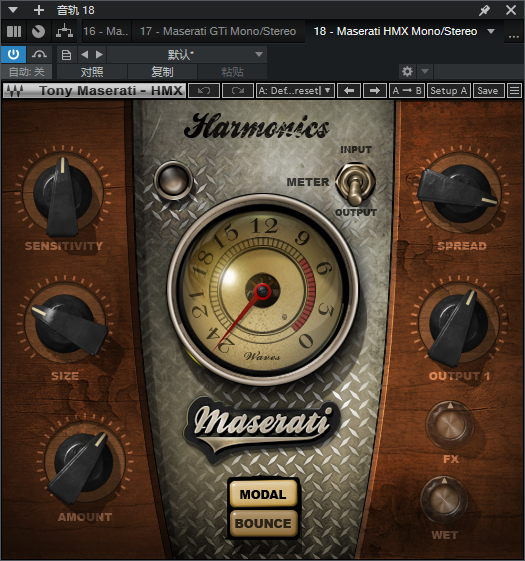Open the routing view icon
The height and width of the screenshot is (561, 525).
64,31
